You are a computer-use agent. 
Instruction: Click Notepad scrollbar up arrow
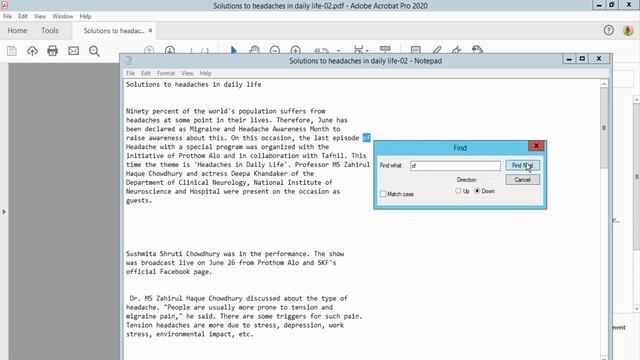pos(604,84)
